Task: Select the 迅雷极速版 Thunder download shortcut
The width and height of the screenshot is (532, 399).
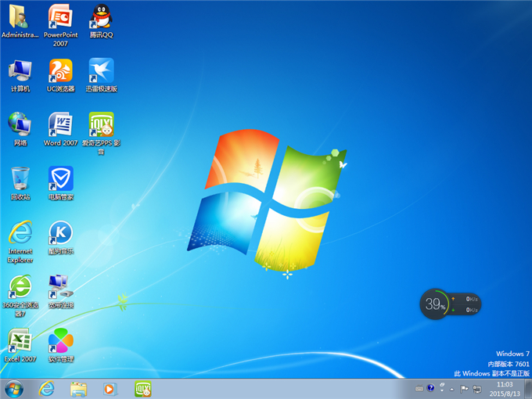Action: pos(101,75)
